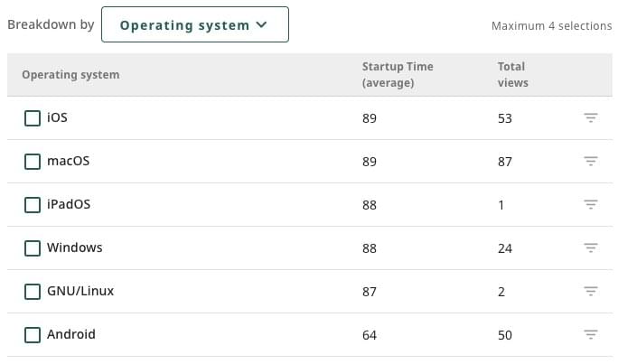Click the filter icon in Android row

point(590,335)
